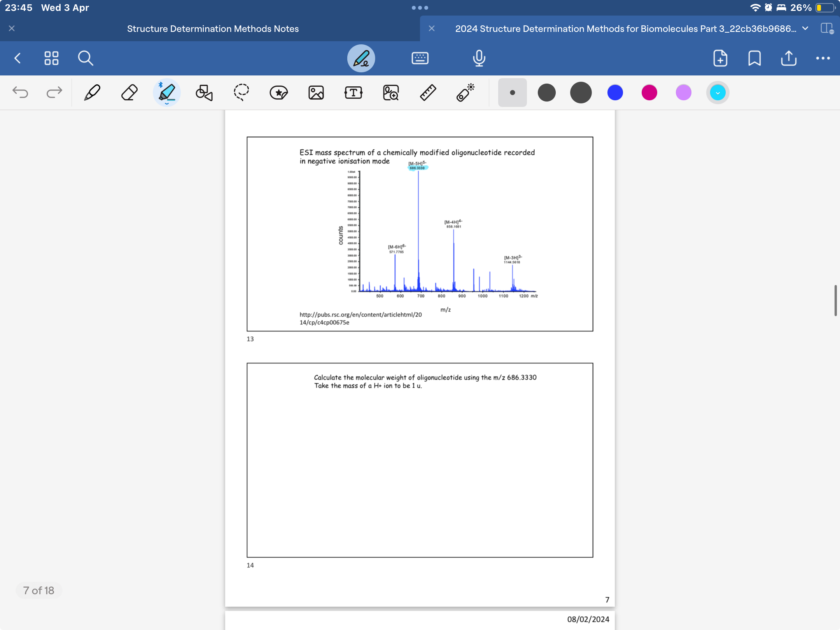Open the document title dropdown chevron
Viewport: 840px width, 630px height.
805,28
